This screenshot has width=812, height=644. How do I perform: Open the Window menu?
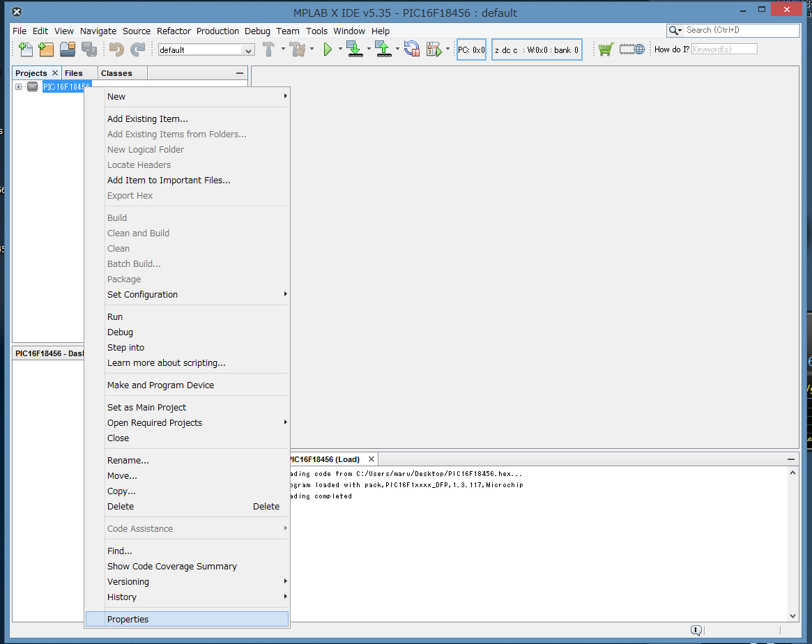point(349,31)
